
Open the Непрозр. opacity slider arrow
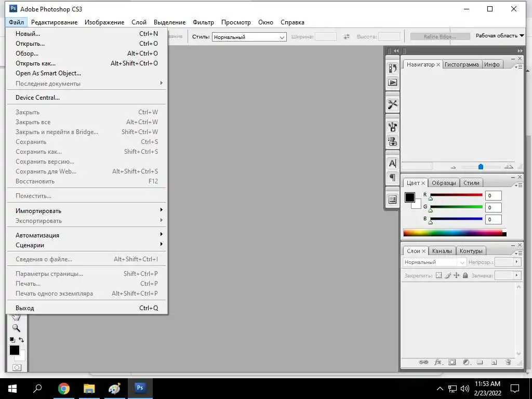[517, 262]
